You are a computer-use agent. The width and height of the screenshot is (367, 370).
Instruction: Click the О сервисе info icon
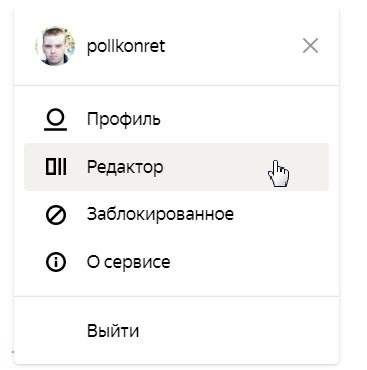tap(56, 262)
